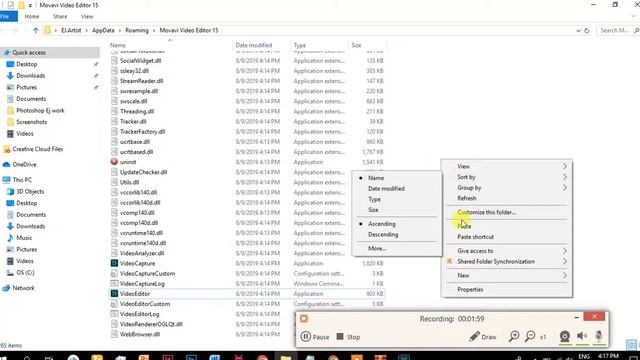Choose Descending sort order
640x360 pixels.
[x=383, y=235]
